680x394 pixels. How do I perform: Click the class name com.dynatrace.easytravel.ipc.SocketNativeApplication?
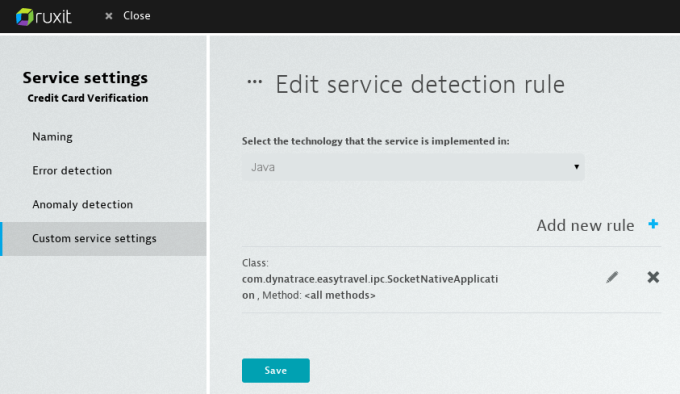pos(370,287)
